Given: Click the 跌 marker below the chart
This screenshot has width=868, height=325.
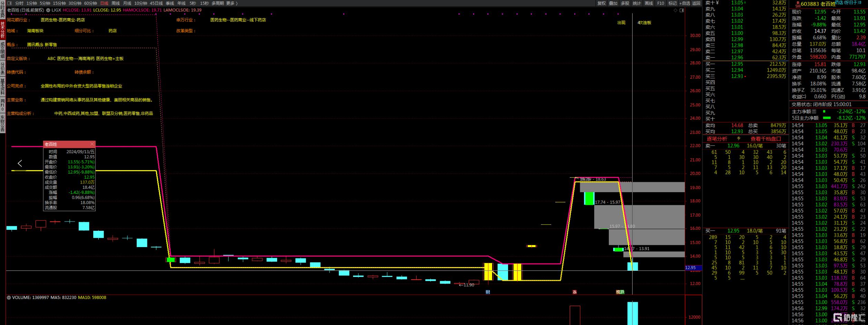Looking at the screenshot, I should point(622,292).
